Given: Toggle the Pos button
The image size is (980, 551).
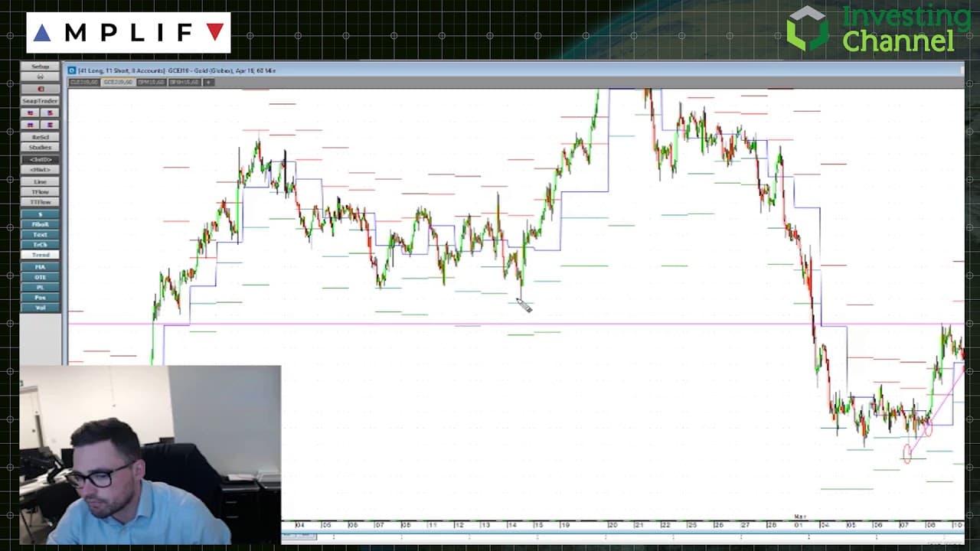Looking at the screenshot, I should coord(40,297).
